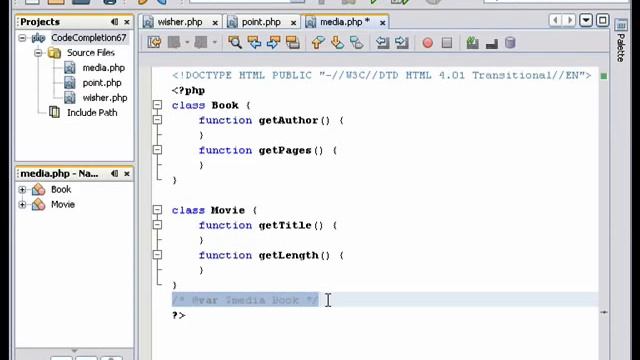Click the closing ?> PHP tag
Image resolution: width=640 pixels, height=360 pixels.
tap(179, 315)
